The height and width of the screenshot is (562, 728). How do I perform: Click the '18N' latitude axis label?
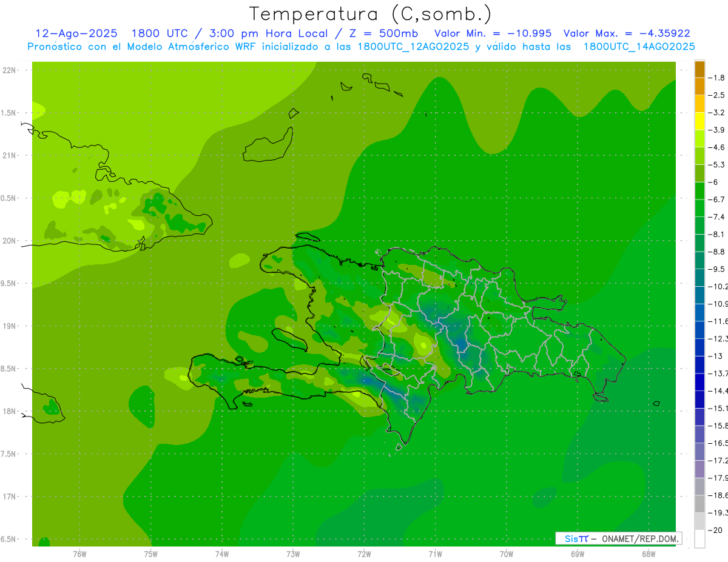(x=9, y=412)
